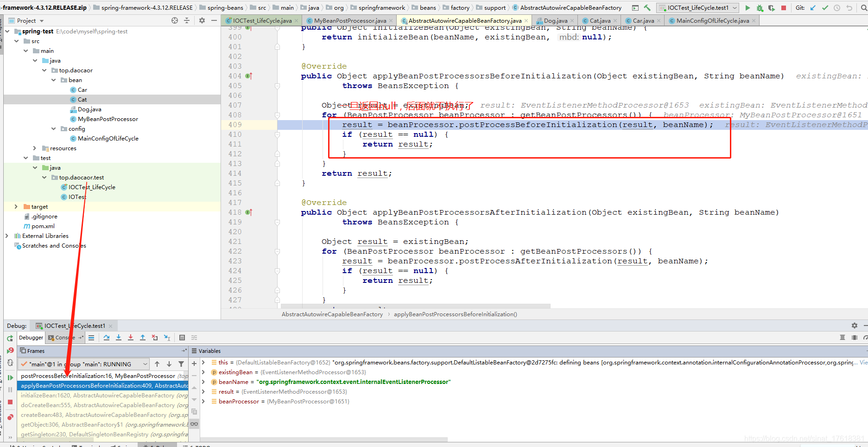
Task: Rerun the debug session with the green rerun icon
Action: click(10, 338)
